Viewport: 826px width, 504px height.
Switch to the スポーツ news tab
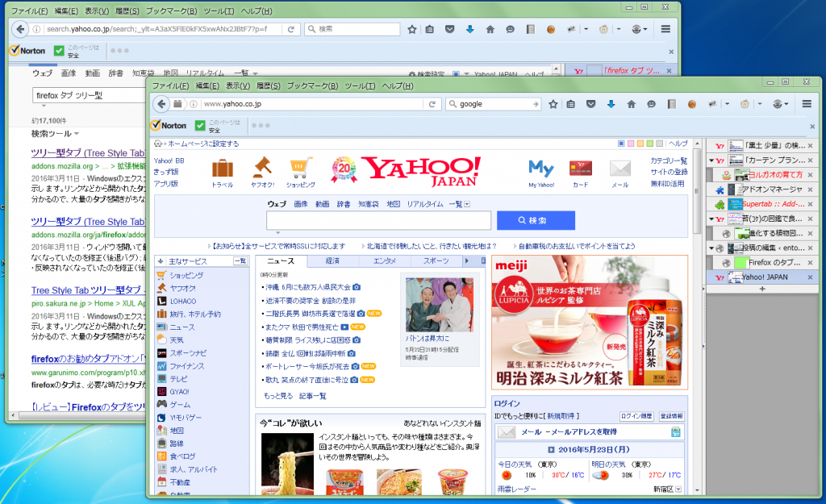click(x=436, y=260)
